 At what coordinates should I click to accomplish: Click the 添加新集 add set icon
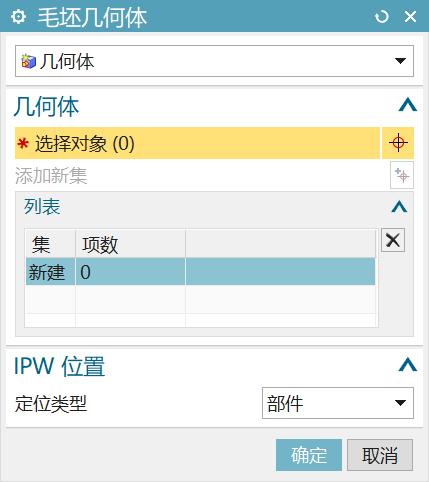tap(402, 175)
